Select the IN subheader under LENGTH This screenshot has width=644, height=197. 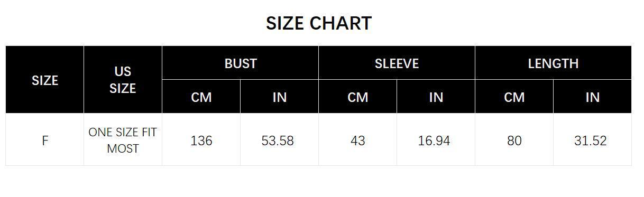(592, 97)
